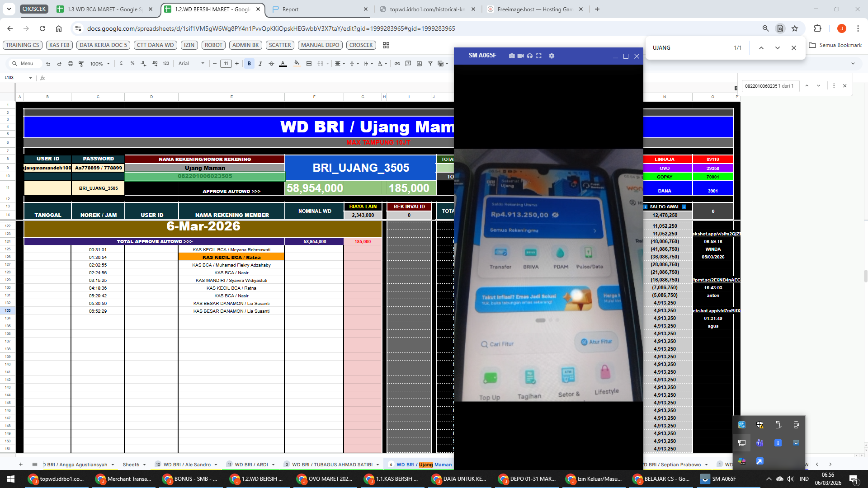Open the MANUAL DEPO bookmark
868x488 pixels.
[320, 45]
